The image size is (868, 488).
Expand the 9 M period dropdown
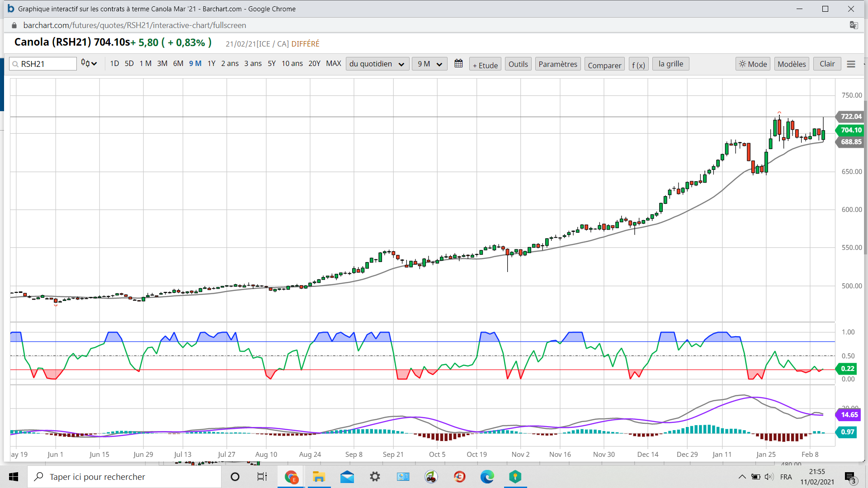(x=429, y=64)
